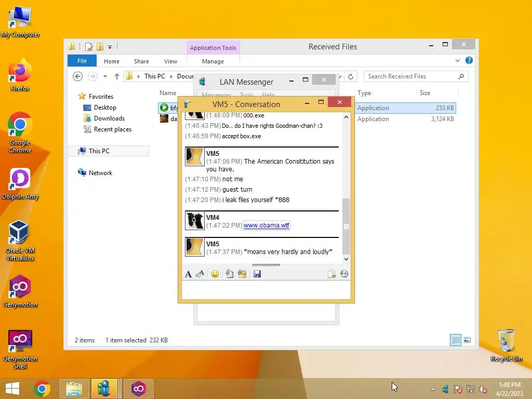
Task: Click the Explorer Back arrow button
Action: point(78,76)
